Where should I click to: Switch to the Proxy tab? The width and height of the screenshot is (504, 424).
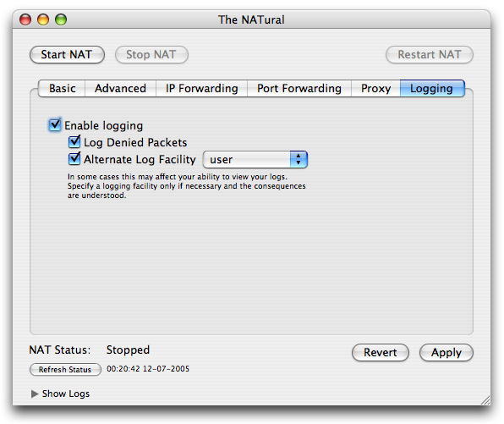(x=375, y=89)
